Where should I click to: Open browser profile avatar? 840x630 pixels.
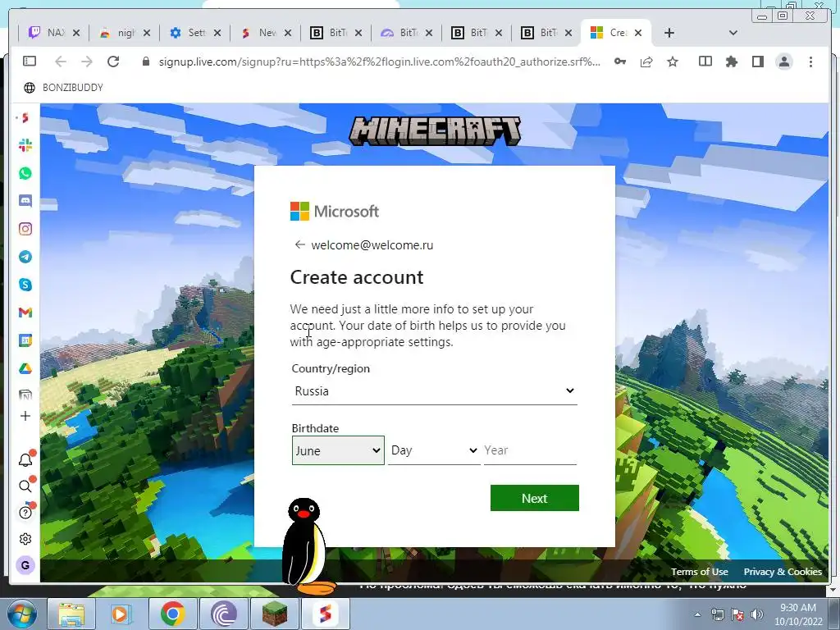(x=784, y=62)
